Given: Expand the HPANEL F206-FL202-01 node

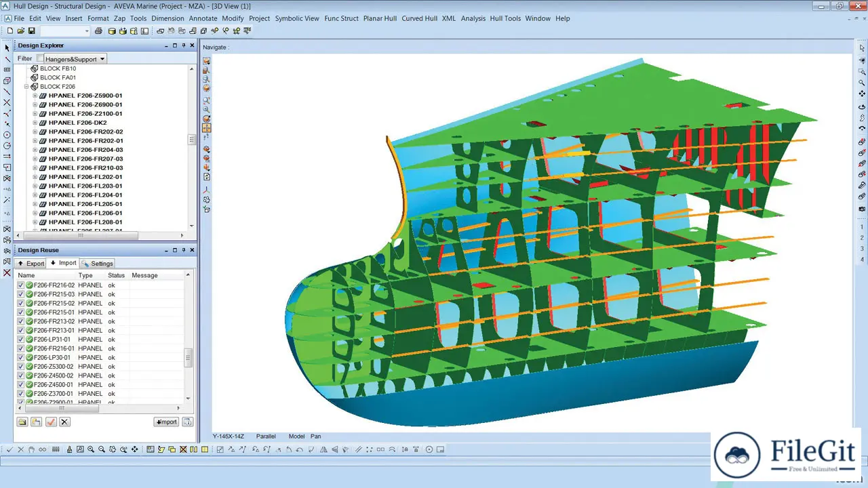Looking at the screenshot, I should pos(35,177).
